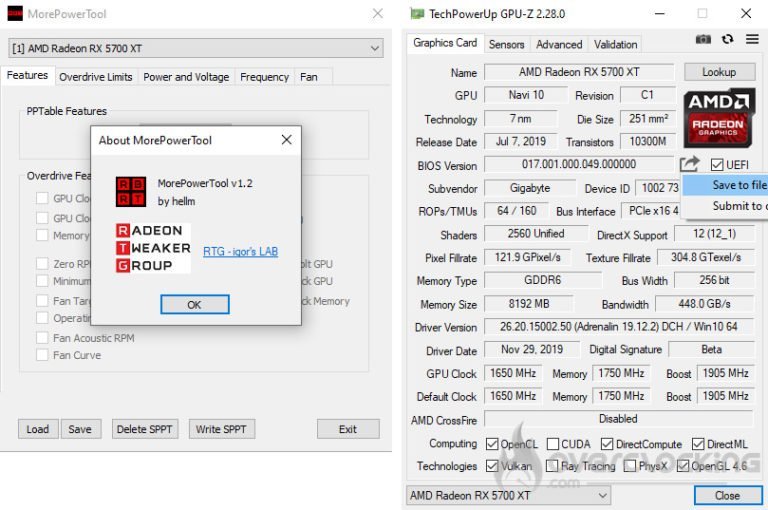Click the GPU-Z Close button
The width and height of the screenshot is (768, 510).
click(728, 495)
